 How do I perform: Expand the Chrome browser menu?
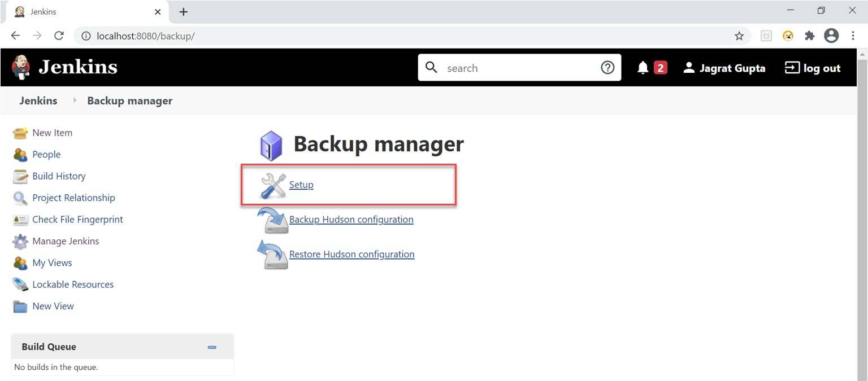(853, 35)
